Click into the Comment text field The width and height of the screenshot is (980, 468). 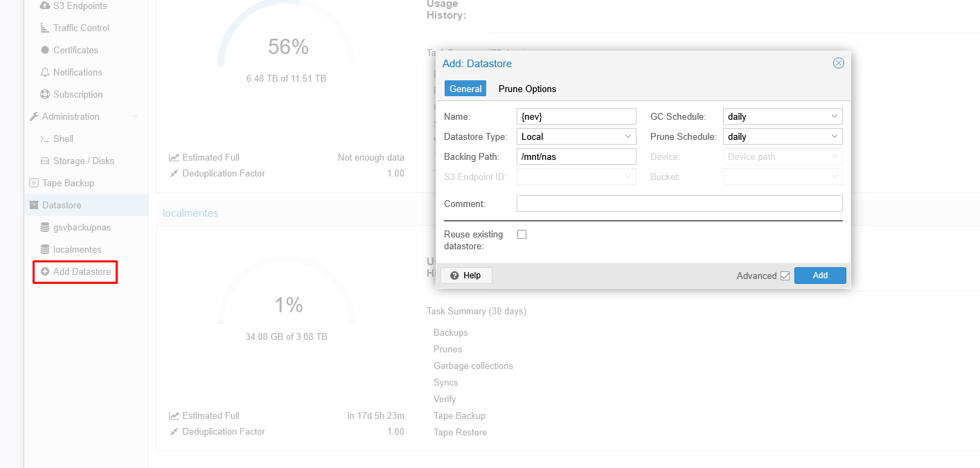[x=679, y=204]
